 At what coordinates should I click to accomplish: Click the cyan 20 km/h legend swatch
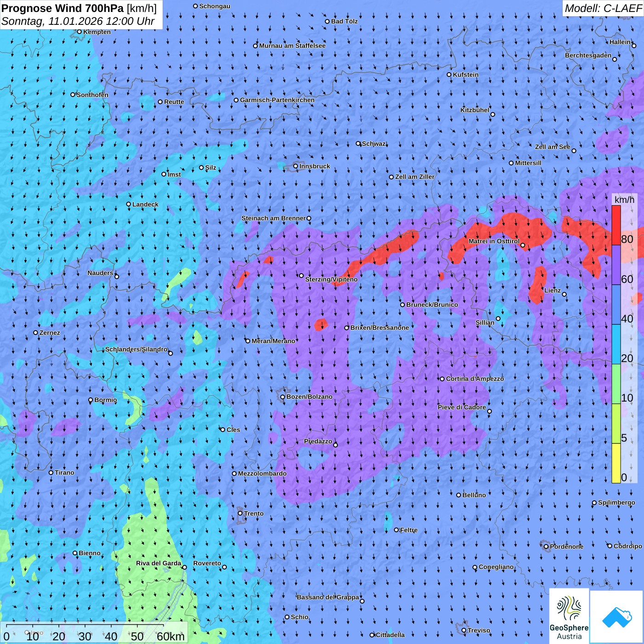pos(616,345)
